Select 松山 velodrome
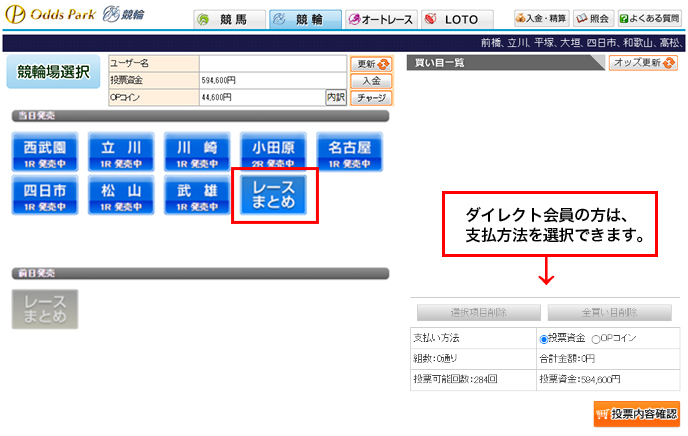The height and width of the screenshot is (436, 688). coord(121,195)
